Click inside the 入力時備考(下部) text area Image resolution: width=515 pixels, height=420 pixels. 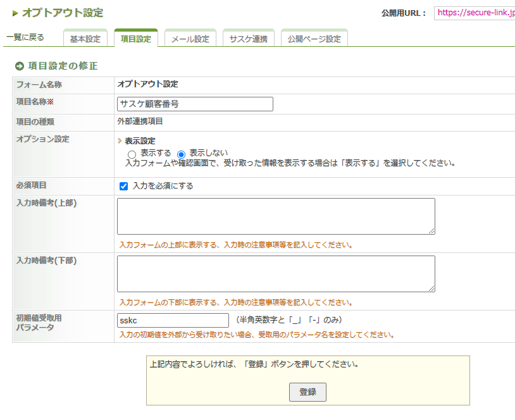click(x=276, y=273)
